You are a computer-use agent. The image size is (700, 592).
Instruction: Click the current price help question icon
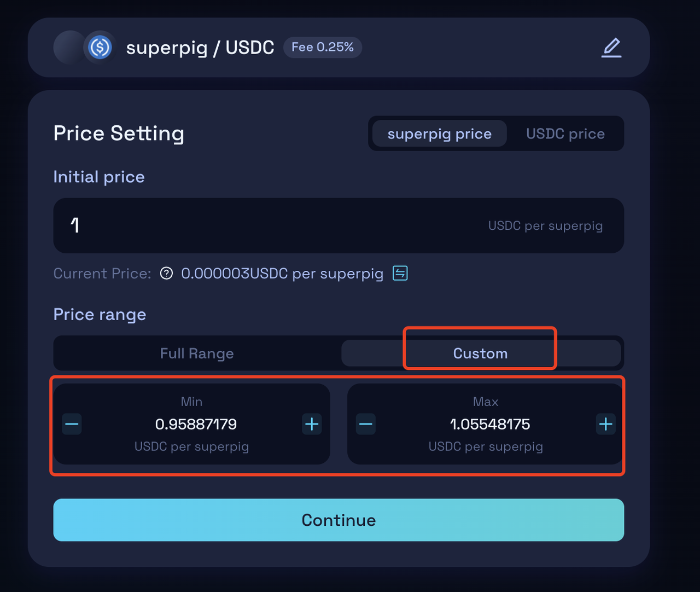(166, 273)
